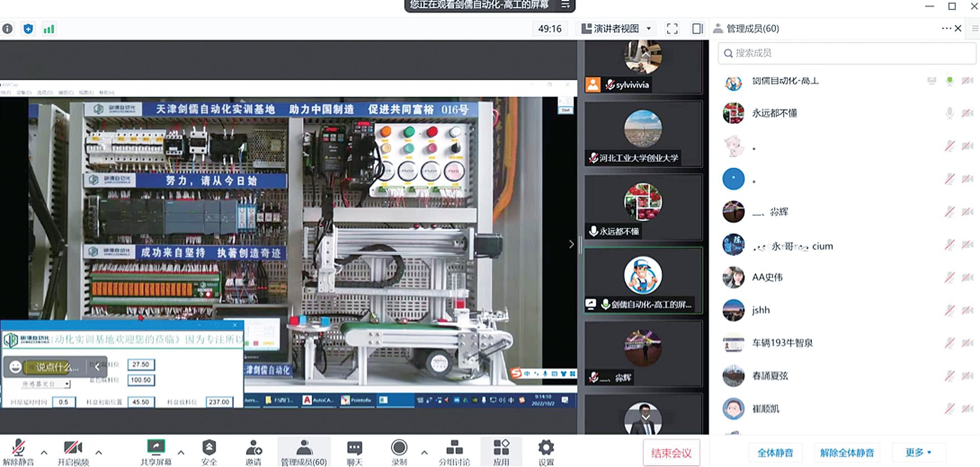Click the pink cartoon avatar in the member list
The height and width of the screenshot is (467, 980).
(x=733, y=146)
